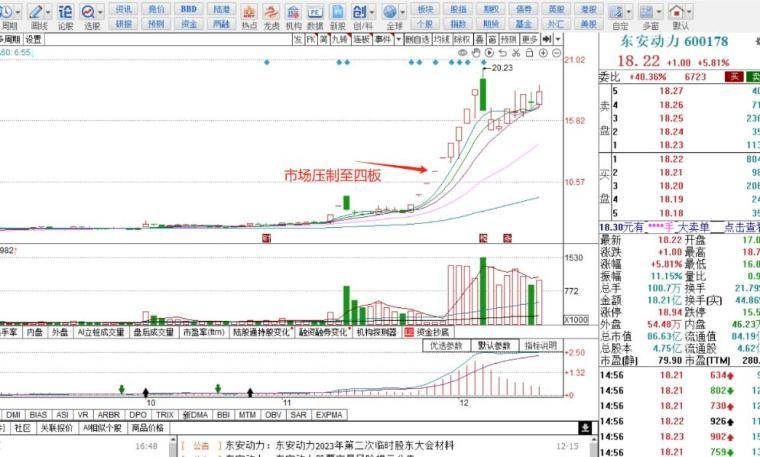Toggle the eye visibility icon above chart
The image size is (760, 457).
pos(462,52)
